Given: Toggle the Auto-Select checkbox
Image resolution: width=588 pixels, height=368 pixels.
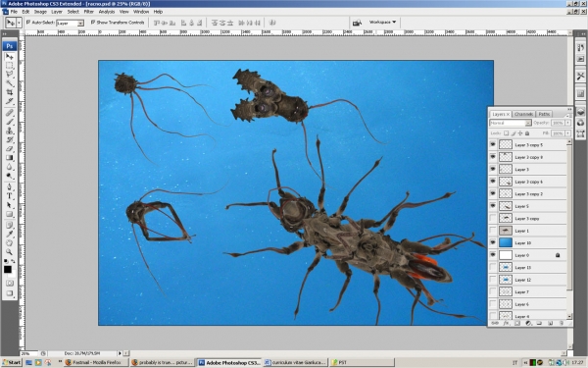Looking at the screenshot, I should [28, 23].
